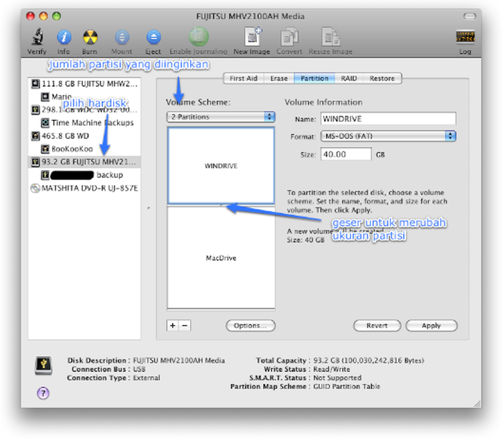Click the Resize Image toolbar icon
Image resolution: width=504 pixels, height=443 pixels.
coord(330,37)
